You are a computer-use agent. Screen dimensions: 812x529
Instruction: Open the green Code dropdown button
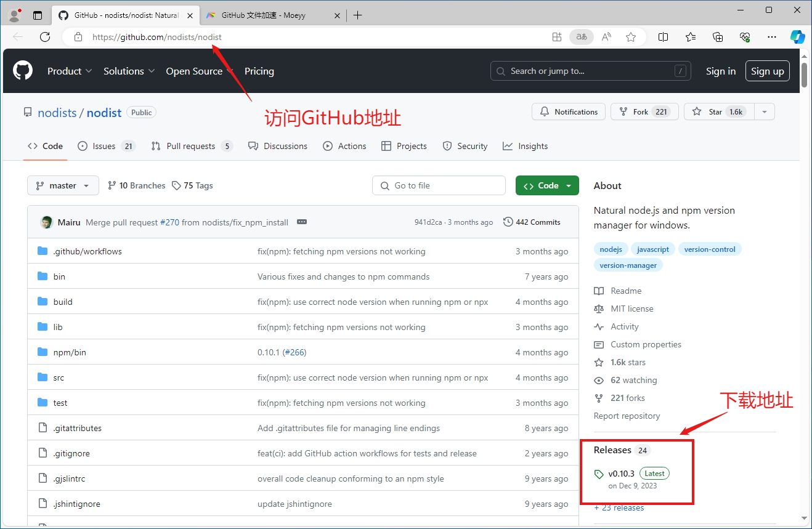pyautogui.click(x=547, y=185)
